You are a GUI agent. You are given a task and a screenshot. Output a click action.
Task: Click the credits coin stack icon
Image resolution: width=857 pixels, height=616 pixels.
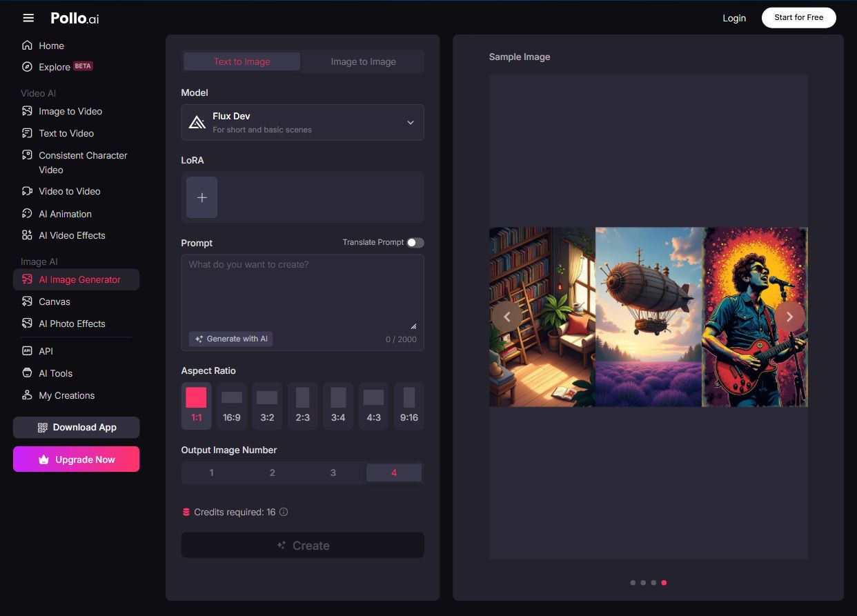[x=186, y=512]
